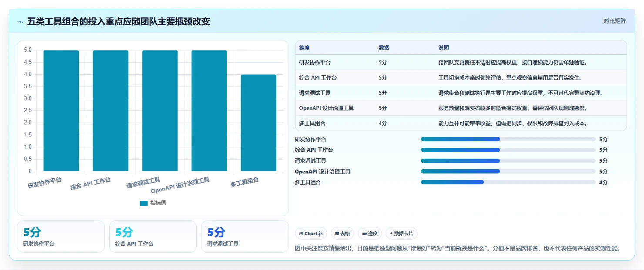
Task: Click the 5分 value beside the 研发协作平台 progress bar
Action: (x=603, y=139)
